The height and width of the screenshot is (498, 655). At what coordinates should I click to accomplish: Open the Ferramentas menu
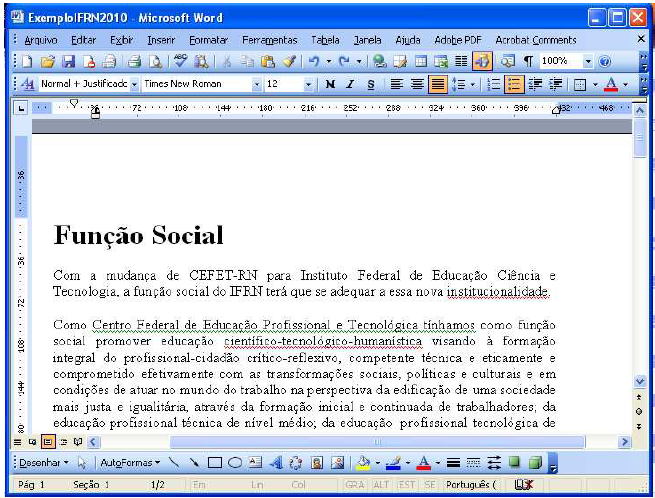(269, 40)
